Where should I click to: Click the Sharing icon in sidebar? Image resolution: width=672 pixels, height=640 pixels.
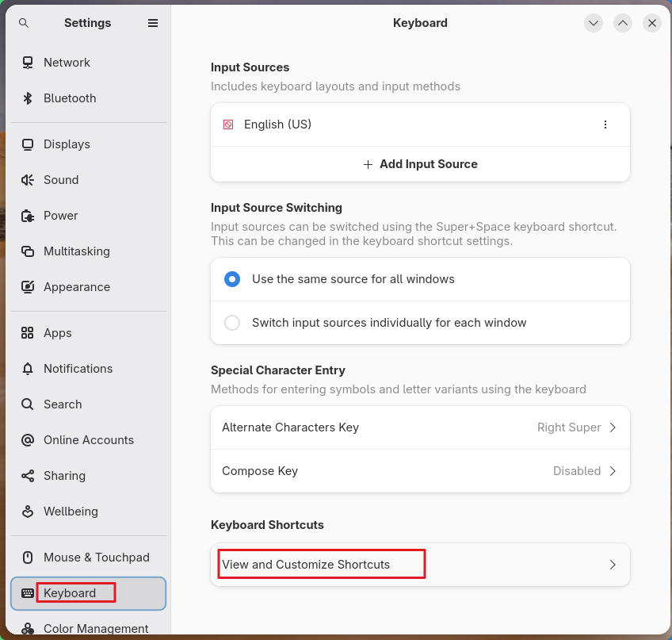click(x=28, y=476)
